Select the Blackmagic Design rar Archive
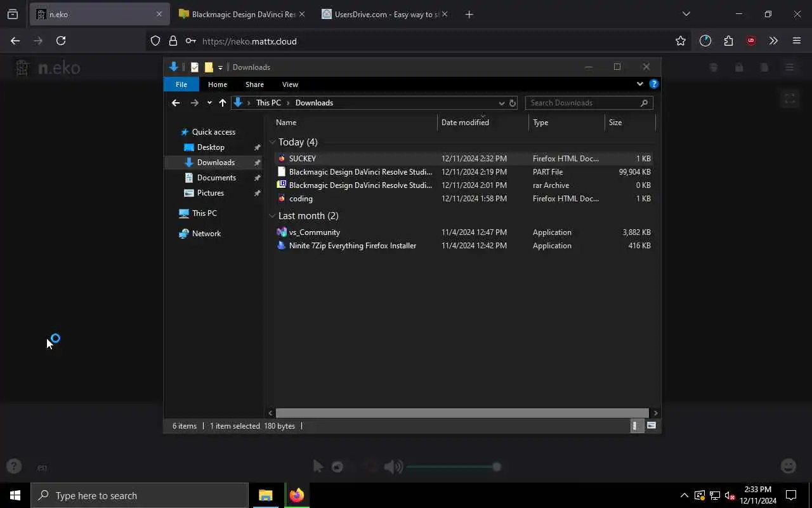Viewport: 812px width, 508px height. pyautogui.click(x=464, y=185)
